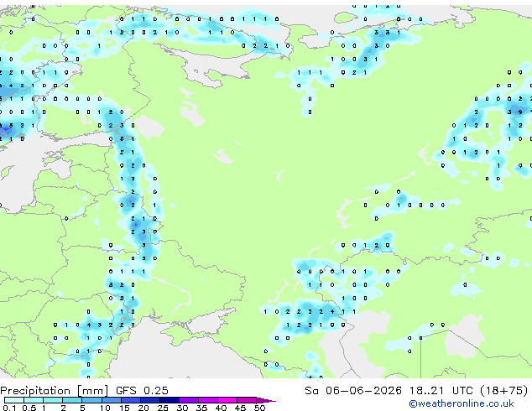Click the "40" legend value label

[x=221, y=408]
